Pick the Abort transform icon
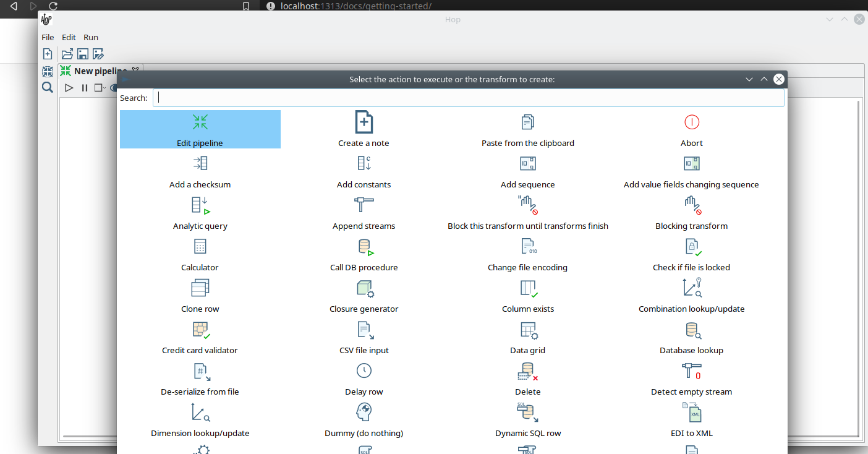868x454 pixels. [691, 122]
